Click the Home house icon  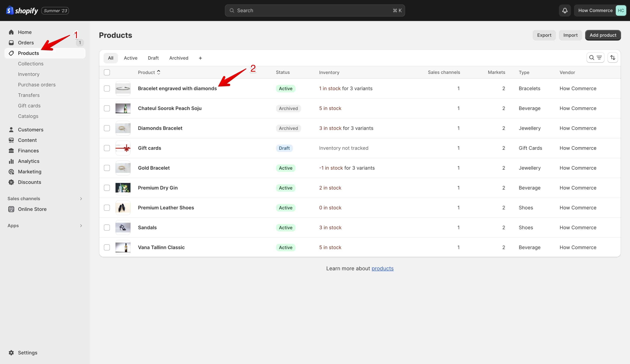11,32
